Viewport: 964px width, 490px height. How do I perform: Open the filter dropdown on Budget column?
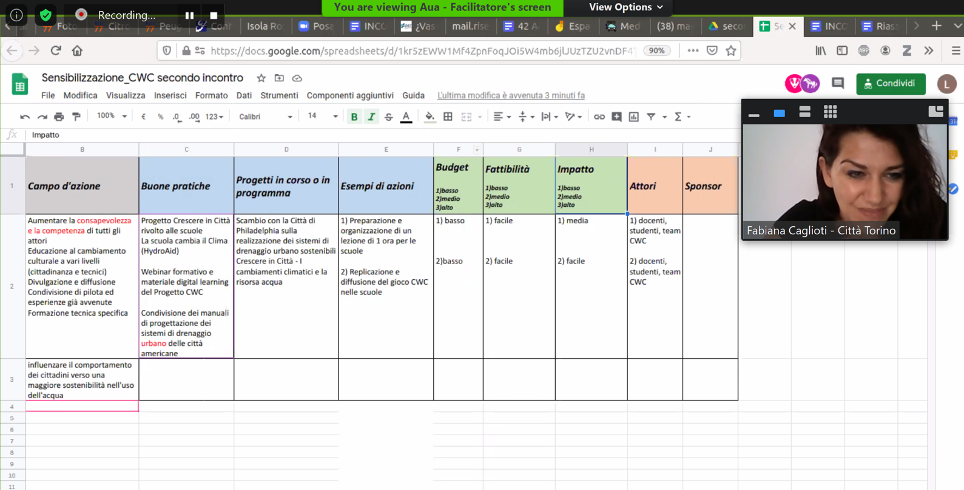476,150
